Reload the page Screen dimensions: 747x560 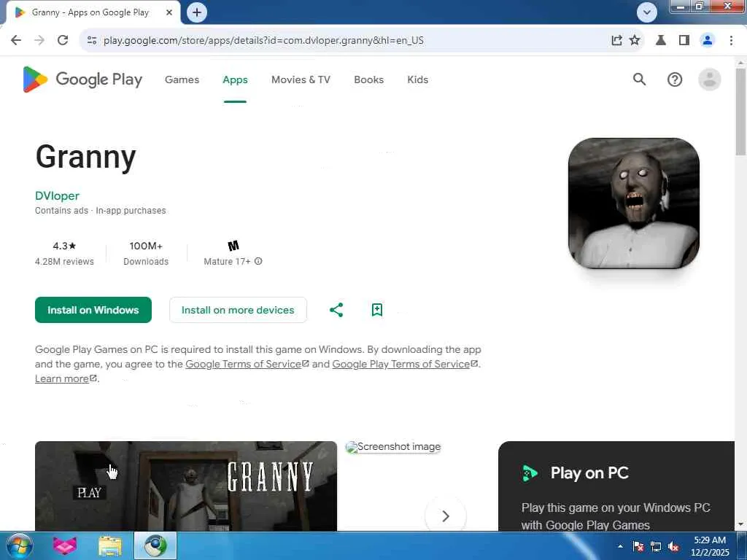pos(63,40)
